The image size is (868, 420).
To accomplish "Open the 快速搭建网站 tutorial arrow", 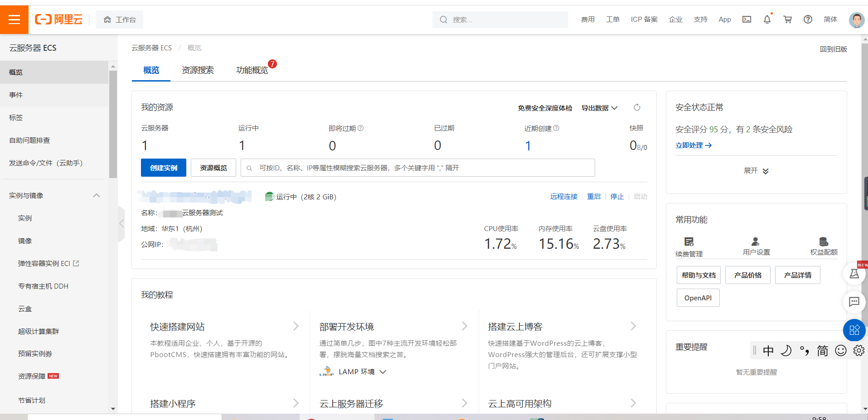I will point(296,326).
